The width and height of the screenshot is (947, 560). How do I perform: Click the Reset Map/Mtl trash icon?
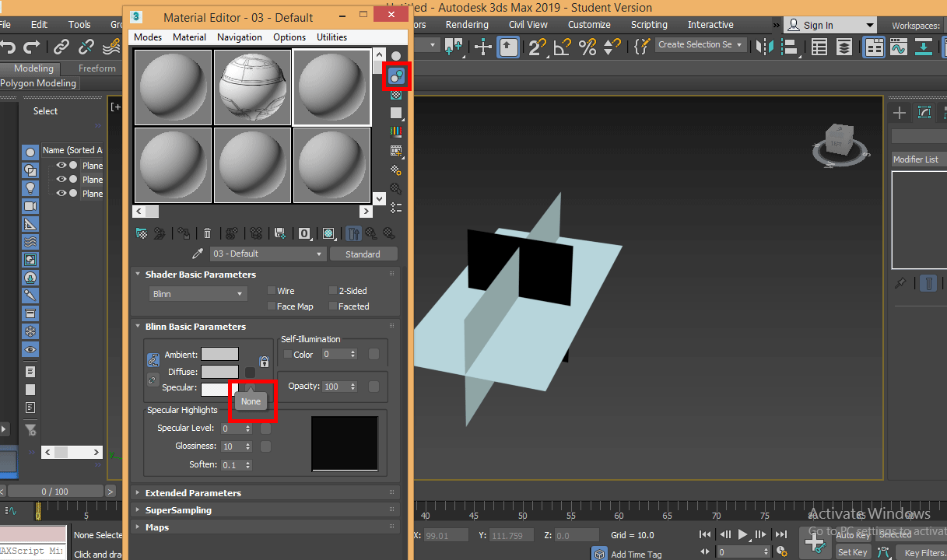point(207,233)
